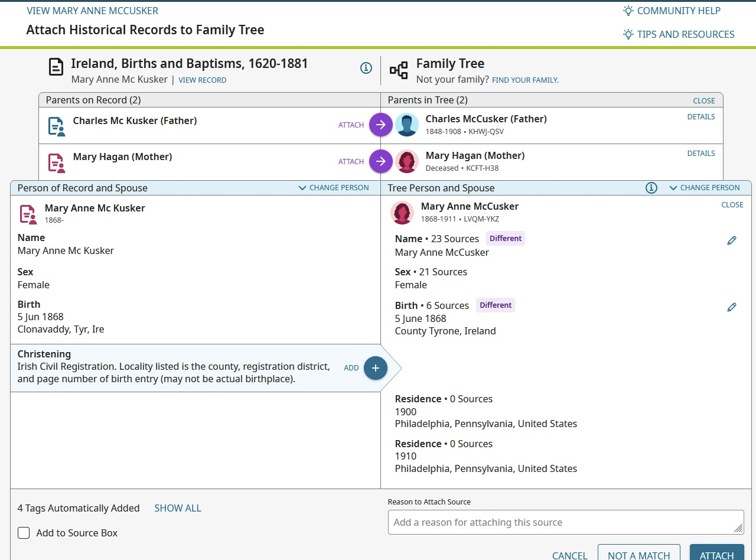Image resolution: width=756 pixels, height=560 pixels.
Task: Click Mary Hagan tree portrait avatar
Action: point(407,161)
